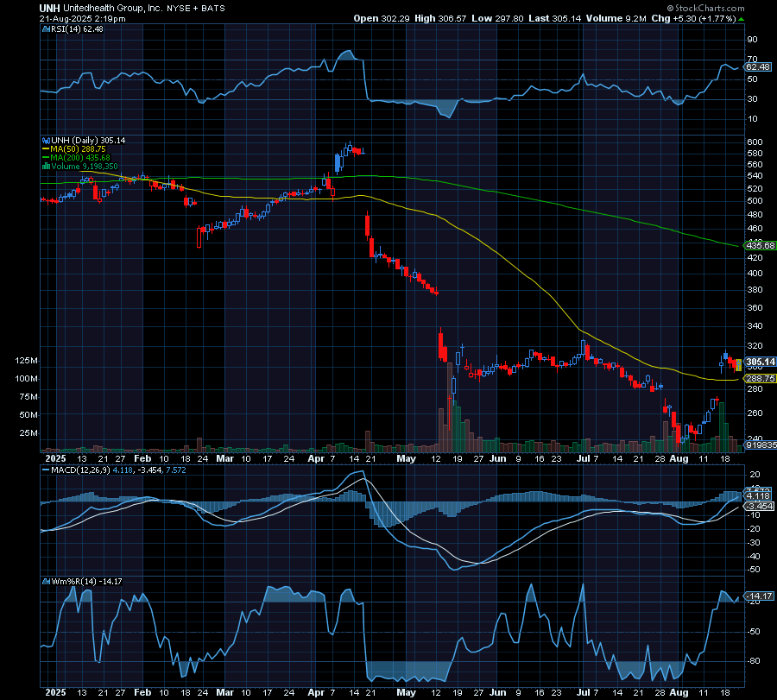Click the 100M volume axis label
777x700 pixels.
coord(26,379)
